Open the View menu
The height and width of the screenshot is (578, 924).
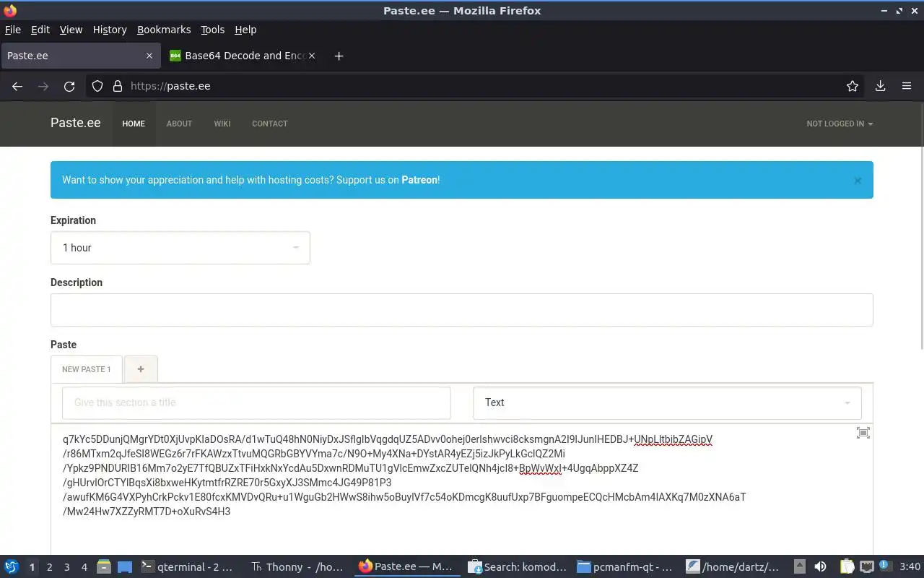pyautogui.click(x=71, y=30)
